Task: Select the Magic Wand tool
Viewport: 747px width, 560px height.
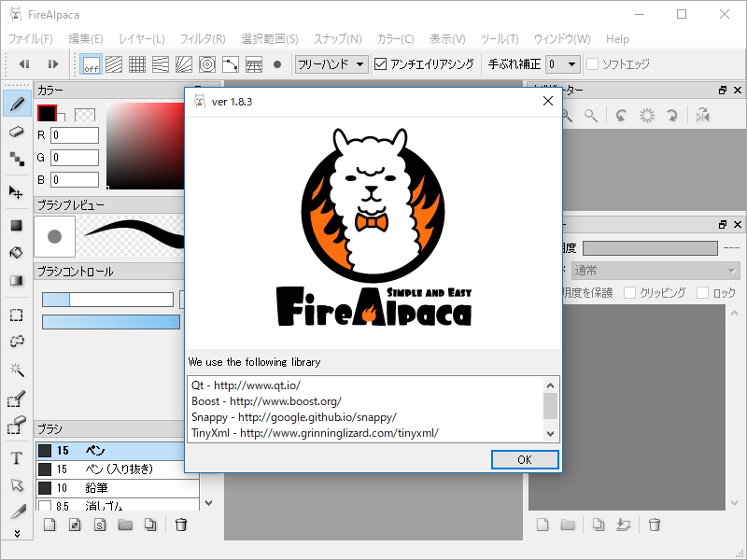Action: (x=16, y=370)
